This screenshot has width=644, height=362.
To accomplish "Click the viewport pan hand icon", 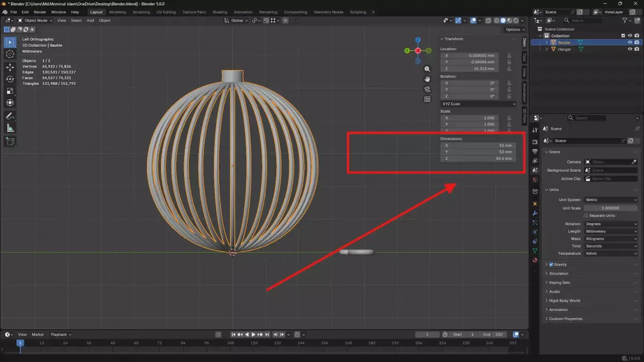I will point(427,79).
